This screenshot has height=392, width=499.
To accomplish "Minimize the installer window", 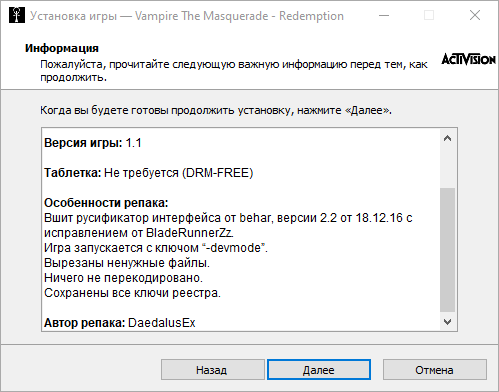I will (384, 15).
